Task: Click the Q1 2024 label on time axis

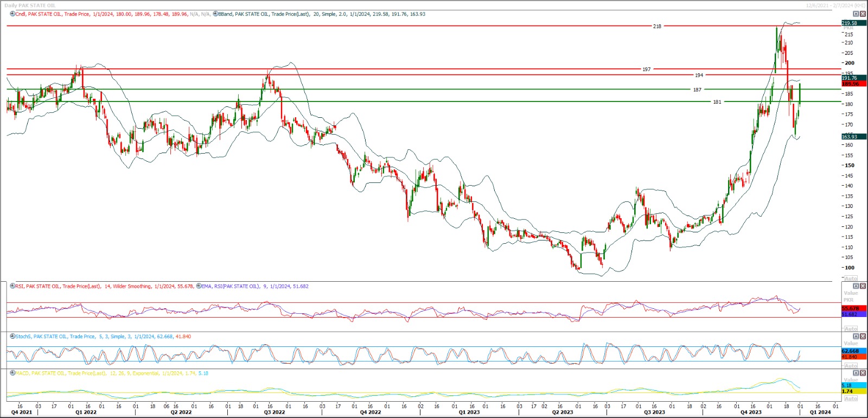Action: (820, 412)
